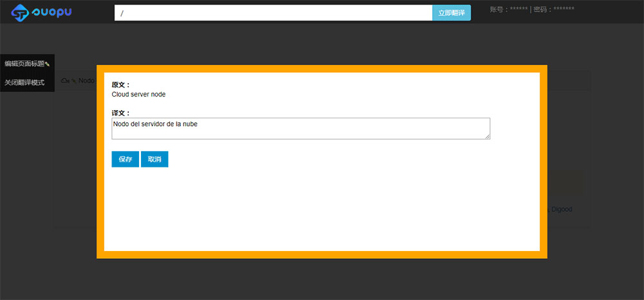This screenshot has width=644, height=300.
Task: Click the 译文 label above the textarea
Action: tap(120, 113)
